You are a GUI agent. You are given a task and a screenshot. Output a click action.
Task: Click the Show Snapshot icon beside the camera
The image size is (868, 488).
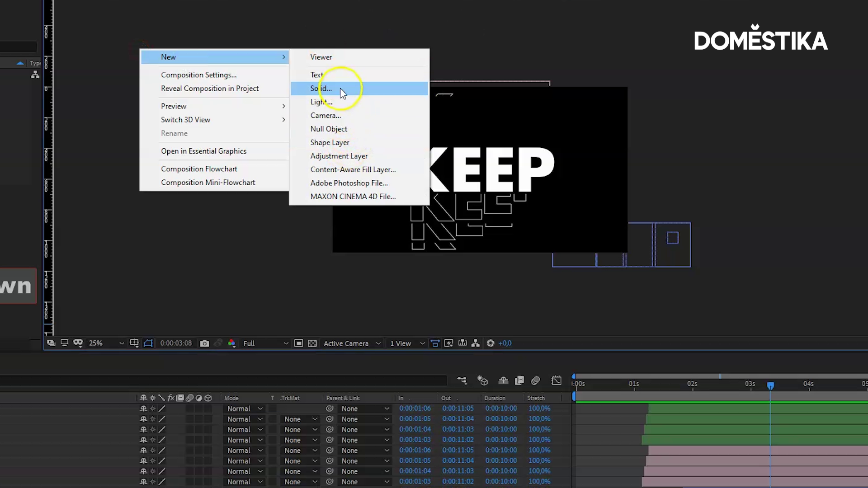(218, 343)
